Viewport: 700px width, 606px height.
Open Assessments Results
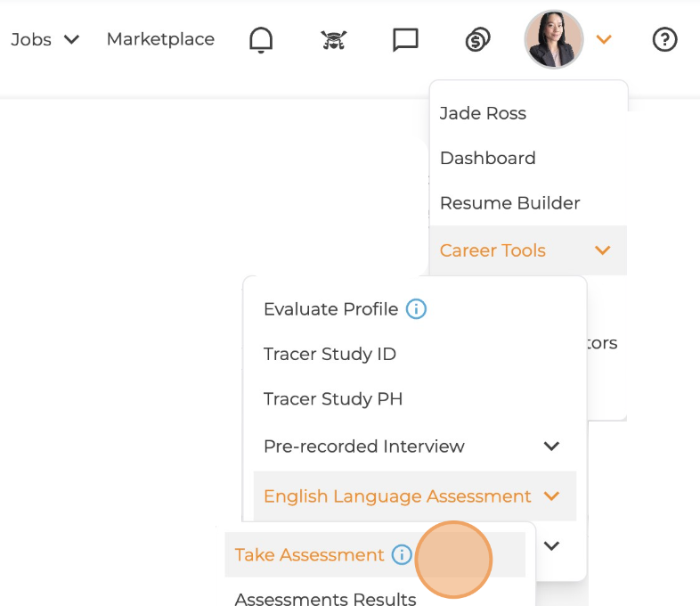point(325,598)
